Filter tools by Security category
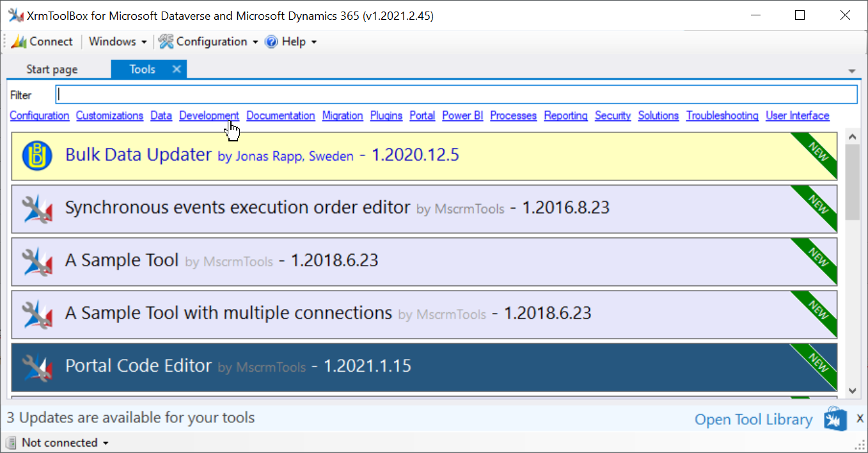Screen dimensions: 868x453 [613, 116]
